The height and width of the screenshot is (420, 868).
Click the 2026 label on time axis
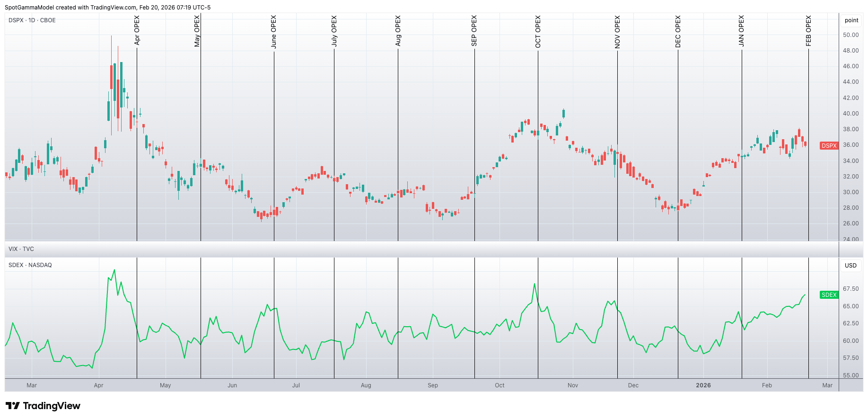pos(703,385)
